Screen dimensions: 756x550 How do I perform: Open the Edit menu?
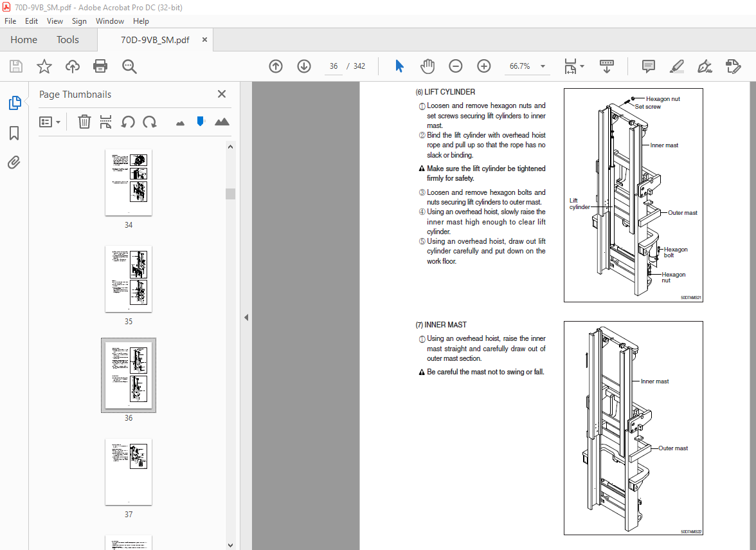pos(32,21)
